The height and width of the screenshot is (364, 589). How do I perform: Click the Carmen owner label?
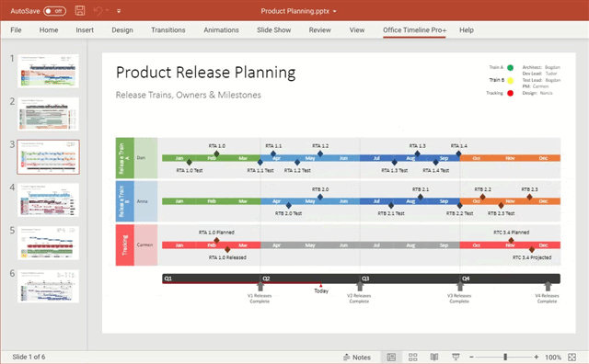click(x=144, y=245)
